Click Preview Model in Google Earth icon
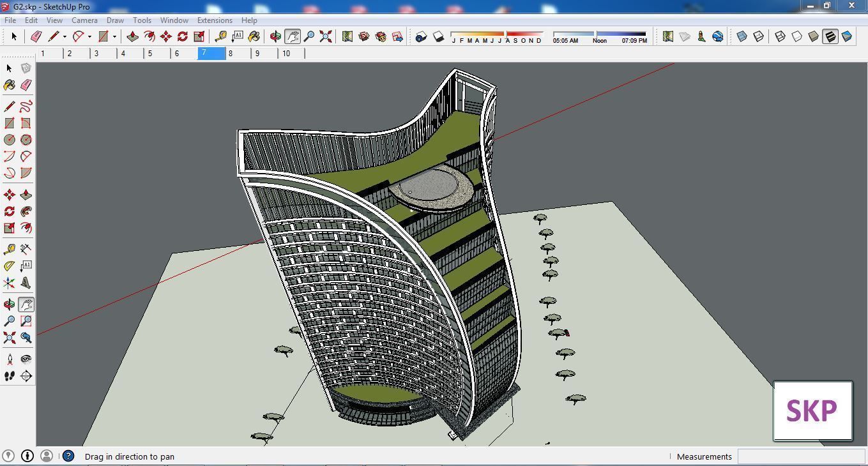The image size is (868, 466). (717, 36)
